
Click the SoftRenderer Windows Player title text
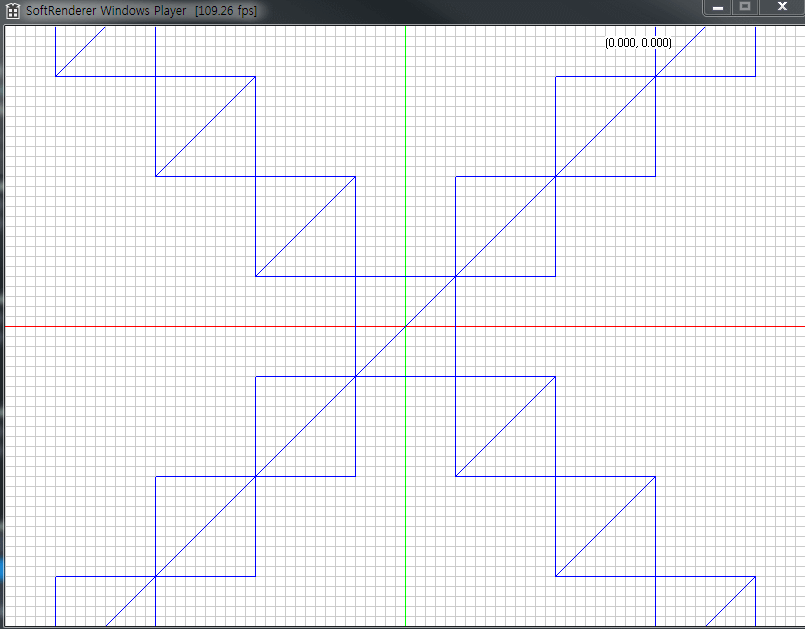106,11
